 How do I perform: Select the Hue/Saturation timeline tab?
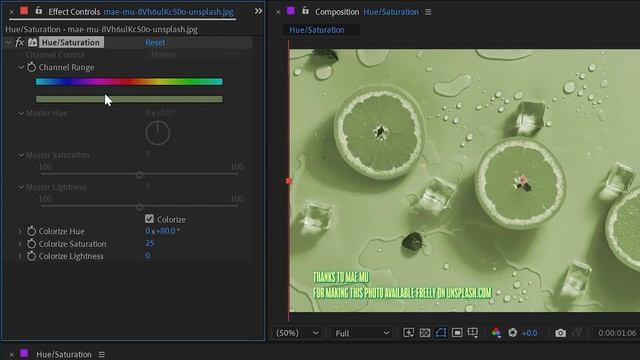pos(64,354)
